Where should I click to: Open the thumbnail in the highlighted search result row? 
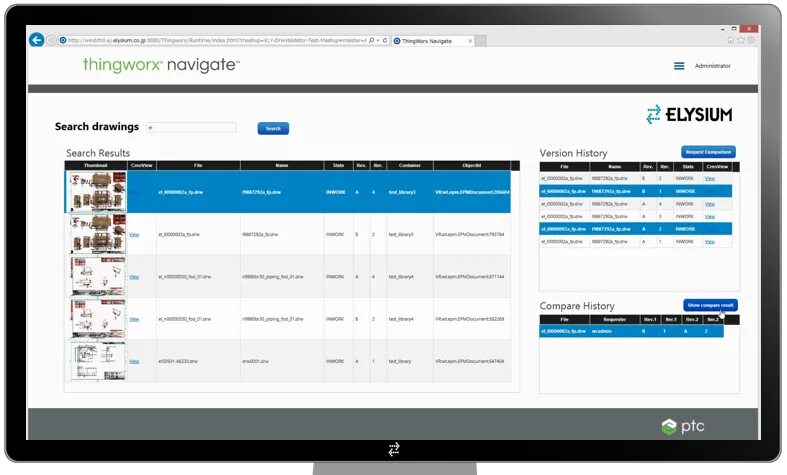[97, 192]
